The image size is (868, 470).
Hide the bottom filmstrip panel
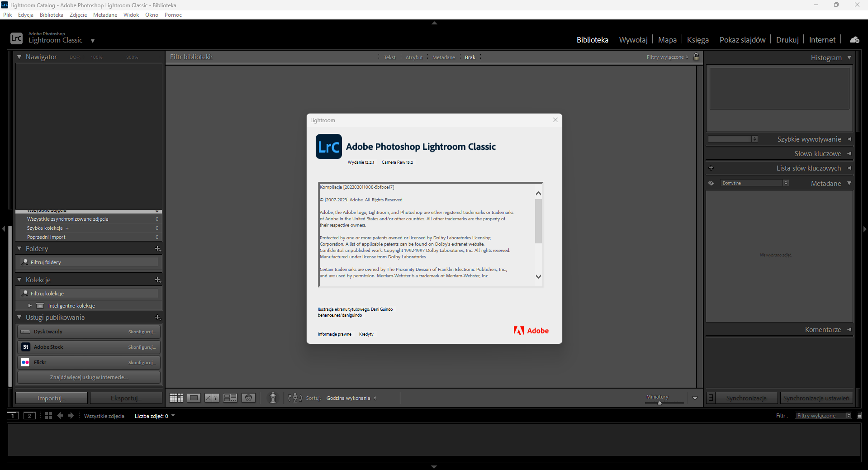pyautogui.click(x=434, y=466)
